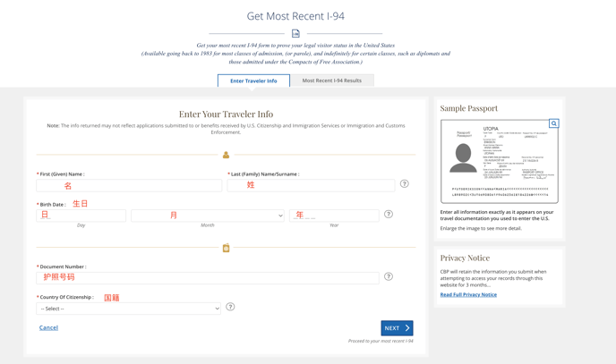
Task: Click the 'Privacy Notice' heading
Action: coord(465,258)
